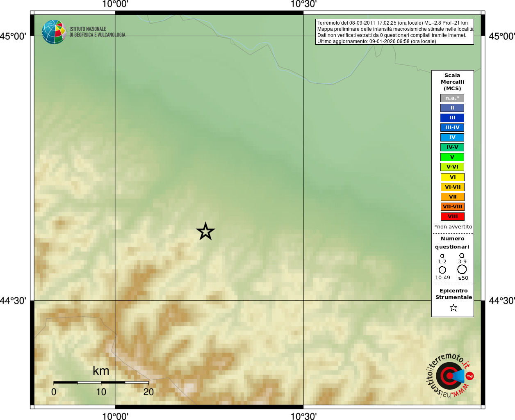Click the bottom 10°30' longitude label
The width and height of the screenshot is (515, 420).
coord(303,416)
